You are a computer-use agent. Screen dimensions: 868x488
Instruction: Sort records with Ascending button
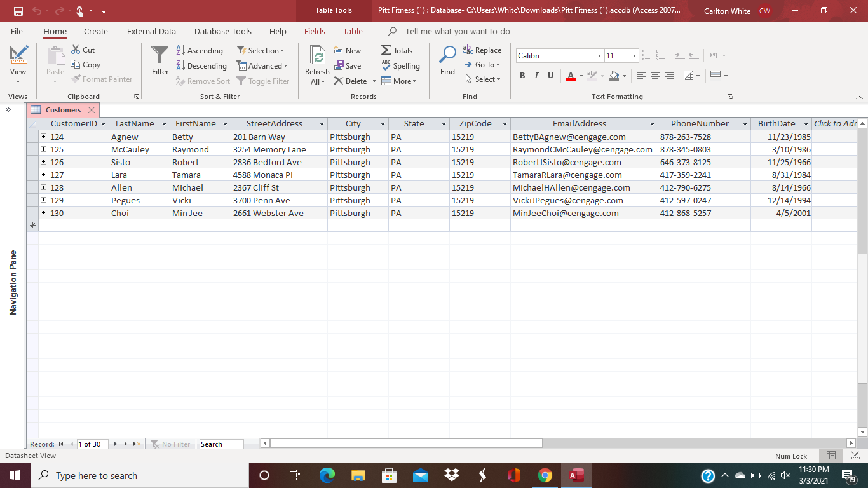(199, 51)
